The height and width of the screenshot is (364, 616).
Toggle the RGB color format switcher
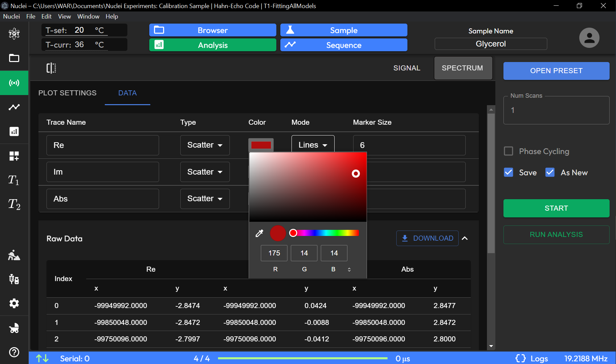[x=349, y=269]
